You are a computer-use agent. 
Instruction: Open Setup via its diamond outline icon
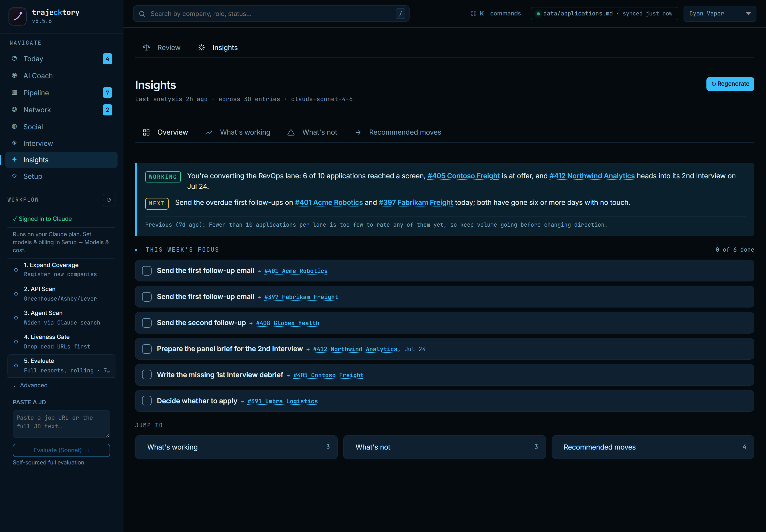coord(14,176)
